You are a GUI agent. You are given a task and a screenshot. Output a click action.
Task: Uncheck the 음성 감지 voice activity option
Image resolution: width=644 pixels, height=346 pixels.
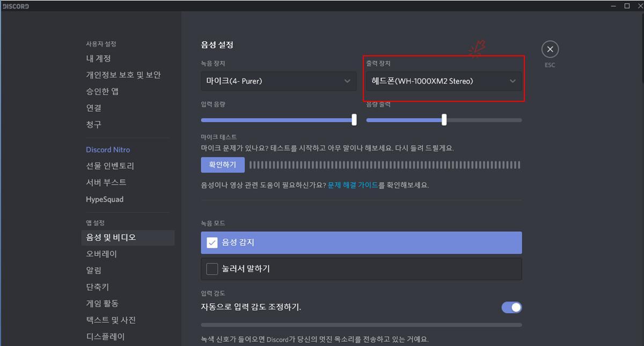point(212,242)
